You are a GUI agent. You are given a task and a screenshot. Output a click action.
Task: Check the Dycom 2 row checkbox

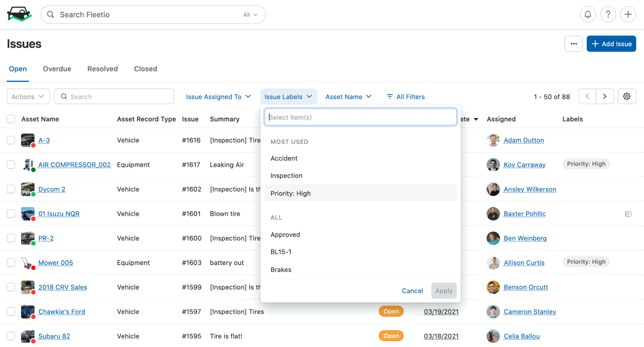(11, 189)
